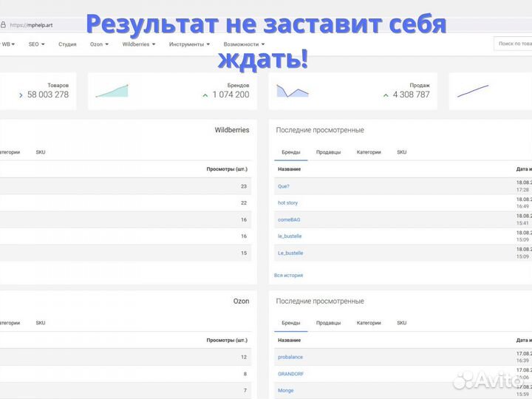
Task: Select the Бренды tab in upper Последние просмотренные
Action: click(291, 152)
